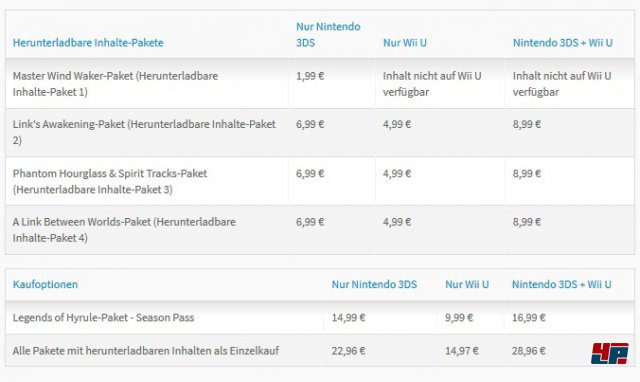Viewport: 640px width, 382px height.
Task: Click Nintendo 3DS + Wii U header in top table
Action: point(562,43)
